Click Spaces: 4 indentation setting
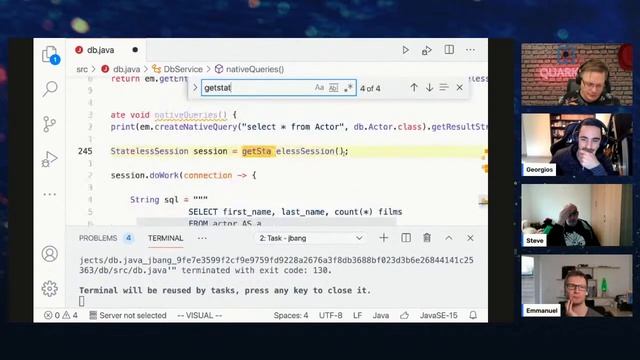The image size is (640, 360). pyautogui.click(x=291, y=316)
